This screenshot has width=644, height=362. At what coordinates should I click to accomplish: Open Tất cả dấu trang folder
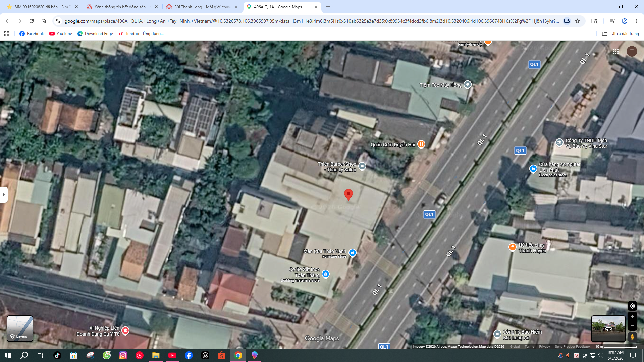(621, 34)
